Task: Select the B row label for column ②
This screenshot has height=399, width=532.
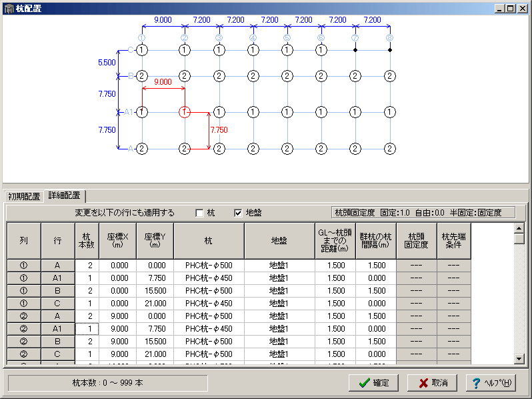Action: coord(58,341)
